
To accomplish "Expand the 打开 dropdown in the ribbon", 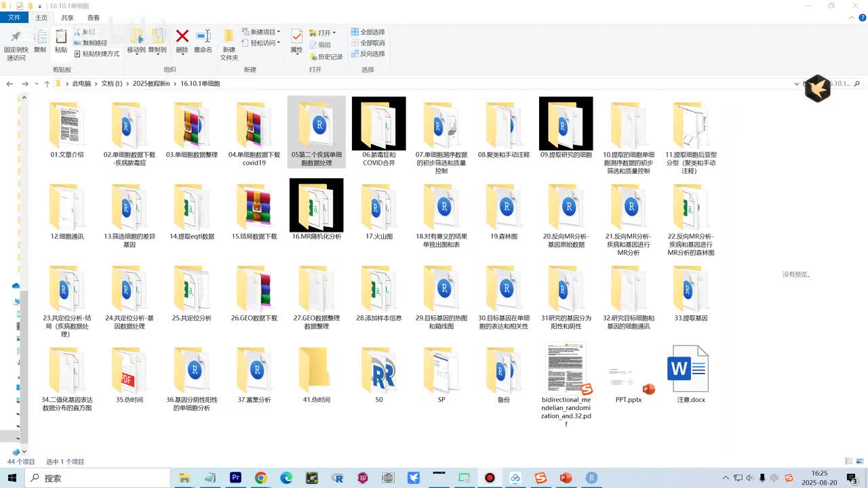I will [322, 33].
